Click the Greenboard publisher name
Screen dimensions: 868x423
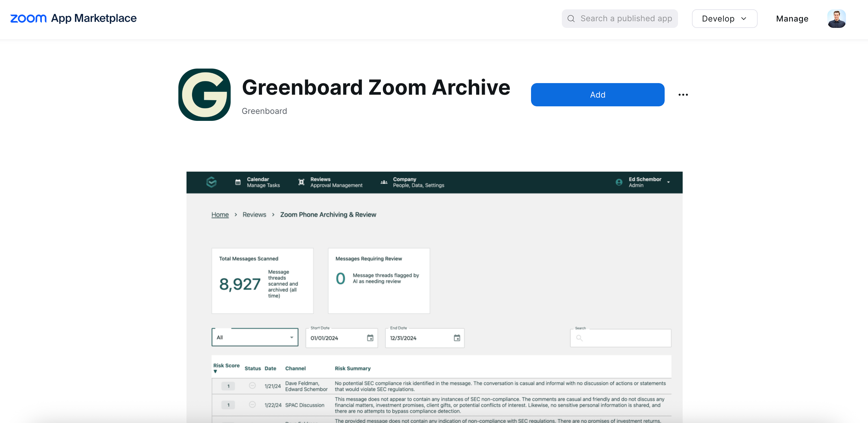(264, 111)
